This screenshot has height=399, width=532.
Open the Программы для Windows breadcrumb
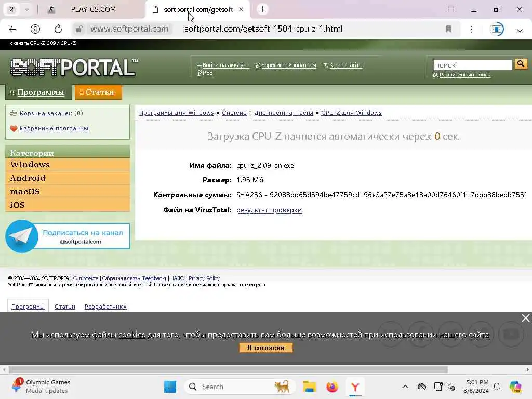177,113
